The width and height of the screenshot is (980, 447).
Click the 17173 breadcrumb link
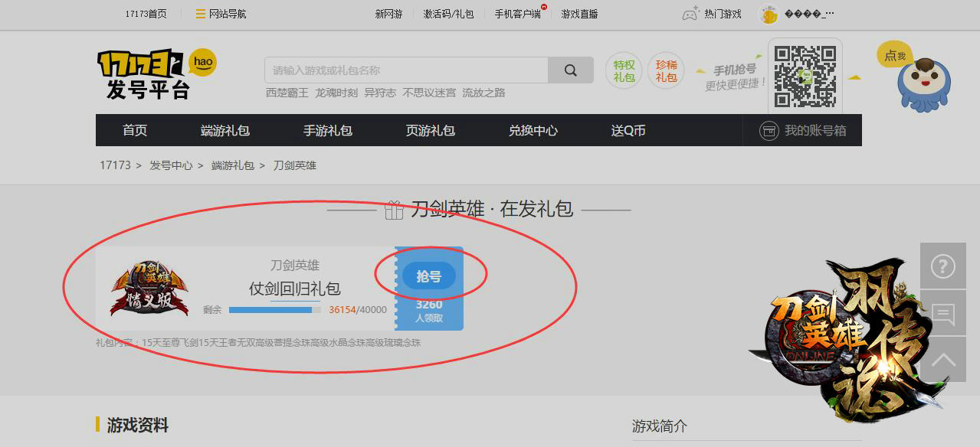115,165
